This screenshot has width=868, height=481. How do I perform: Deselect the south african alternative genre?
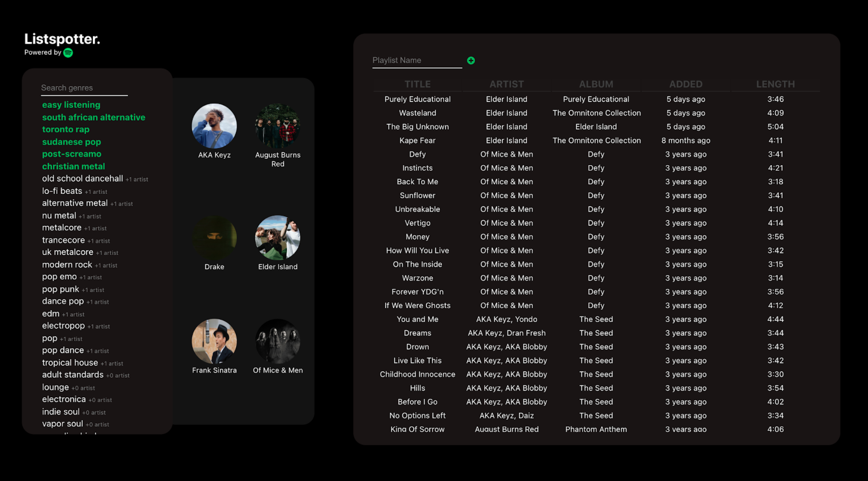93,117
